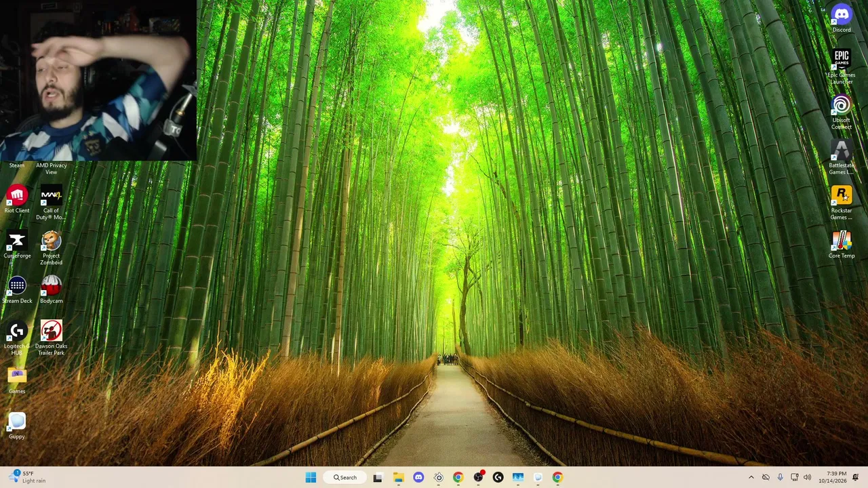The width and height of the screenshot is (868, 488).
Task: Select the Project Zomboid desktop icon
Action: [51, 247]
